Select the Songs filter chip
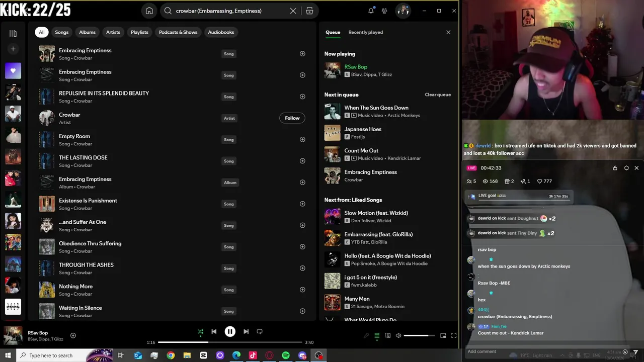The image size is (644, 362). [62, 32]
